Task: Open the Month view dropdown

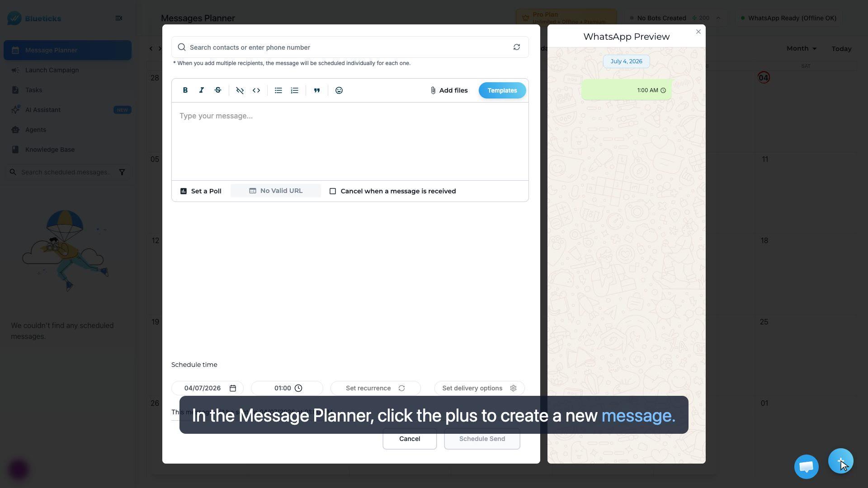Action: [801, 48]
